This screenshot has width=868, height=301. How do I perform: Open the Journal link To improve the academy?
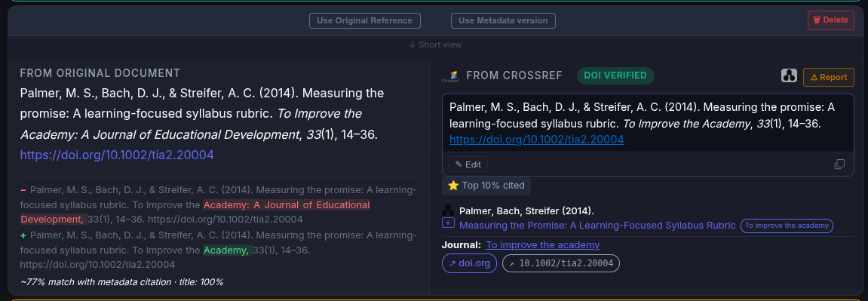pos(543,244)
